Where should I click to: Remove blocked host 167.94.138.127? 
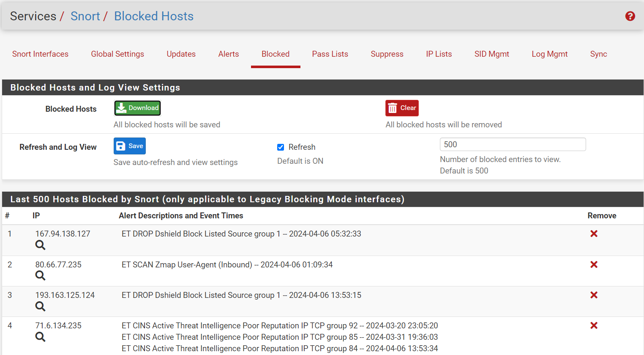click(x=594, y=234)
